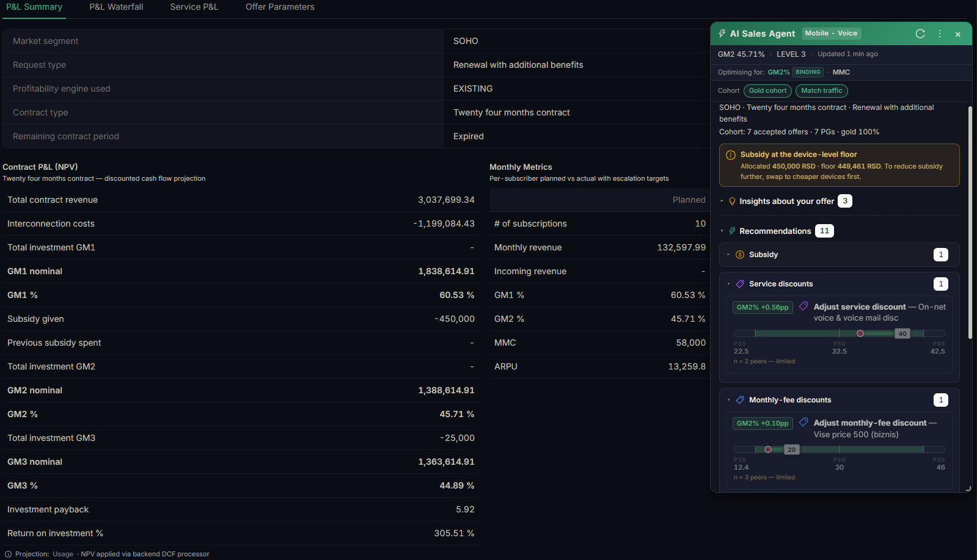Click the warning icon in the subsidy floor alert
The width and height of the screenshot is (977, 560).
pyautogui.click(x=730, y=155)
